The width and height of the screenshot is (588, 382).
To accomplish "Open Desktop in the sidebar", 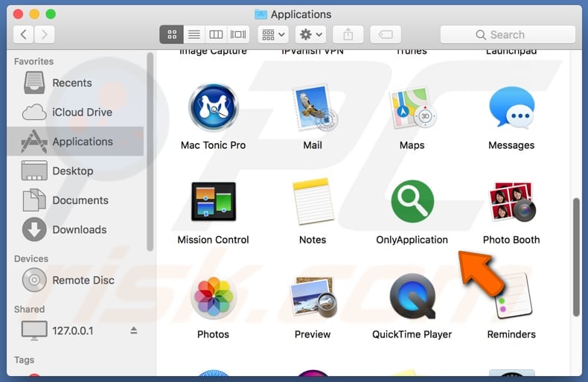I will click(75, 171).
